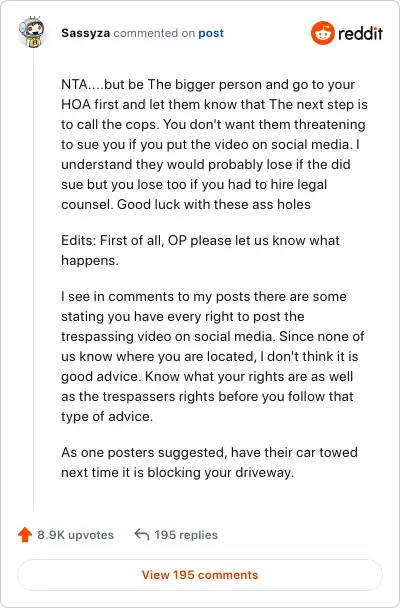Click the 'type of advice.' line

click(107, 416)
